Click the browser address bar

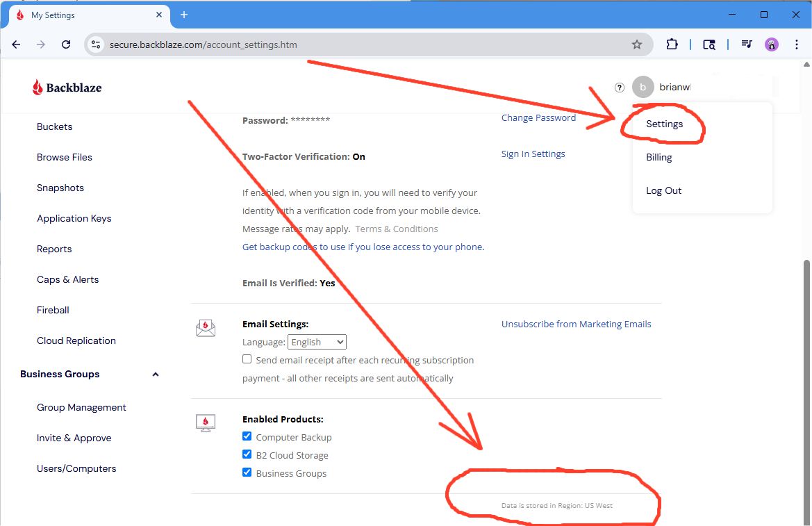click(361, 44)
